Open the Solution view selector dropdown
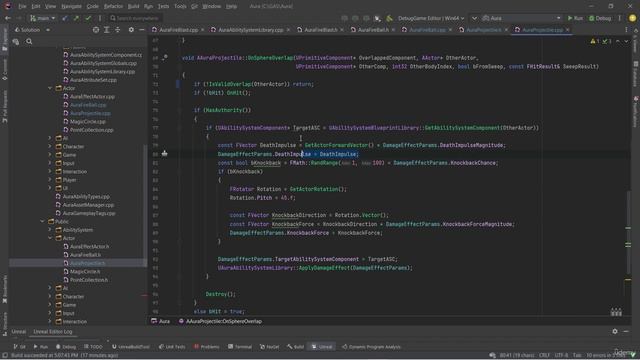 pos(32,30)
